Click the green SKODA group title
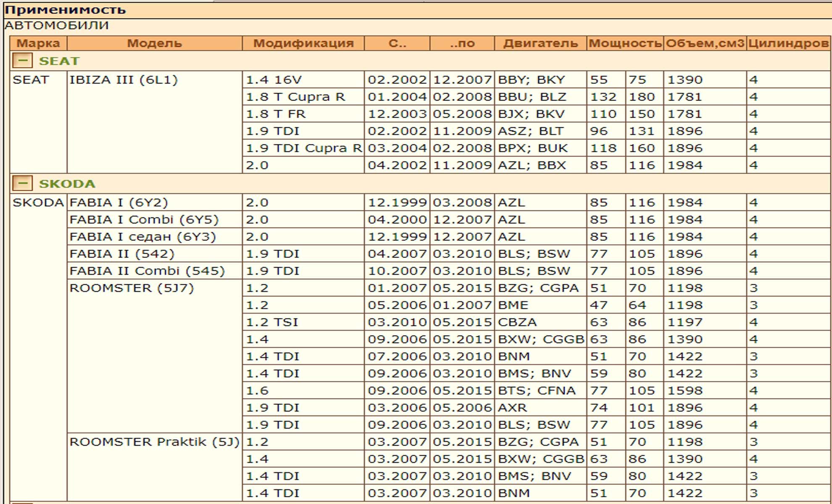 pos(67,184)
